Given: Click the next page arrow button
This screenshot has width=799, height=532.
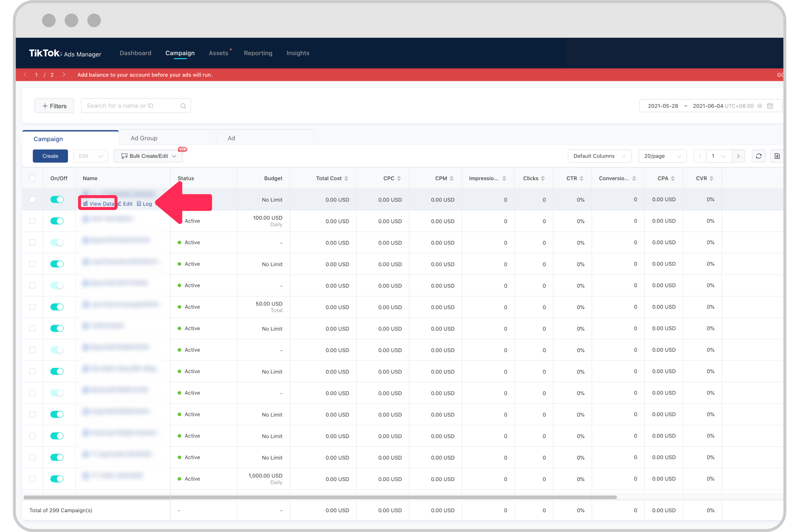Looking at the screenshot, I should [x=738, y=157].
